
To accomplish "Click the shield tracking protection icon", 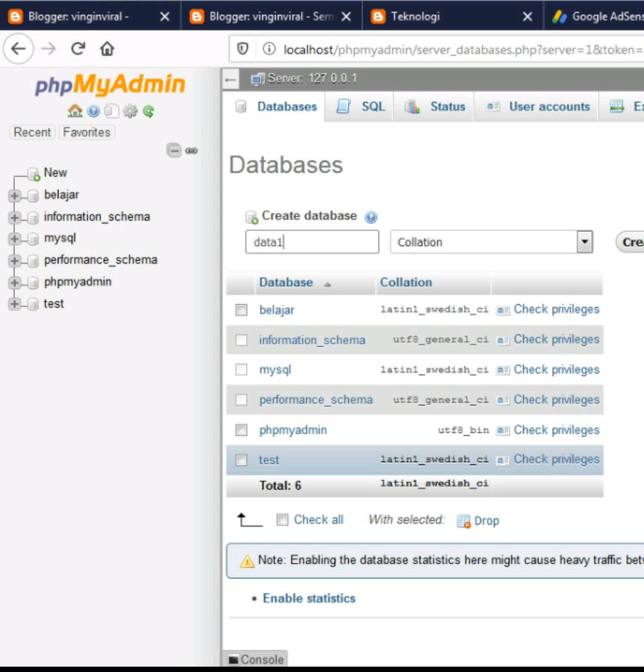I will [x=243, y=49].
